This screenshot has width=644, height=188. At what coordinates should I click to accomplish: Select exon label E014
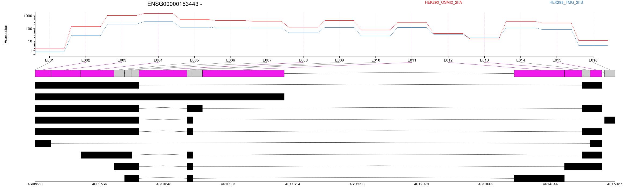pos(521,60)
